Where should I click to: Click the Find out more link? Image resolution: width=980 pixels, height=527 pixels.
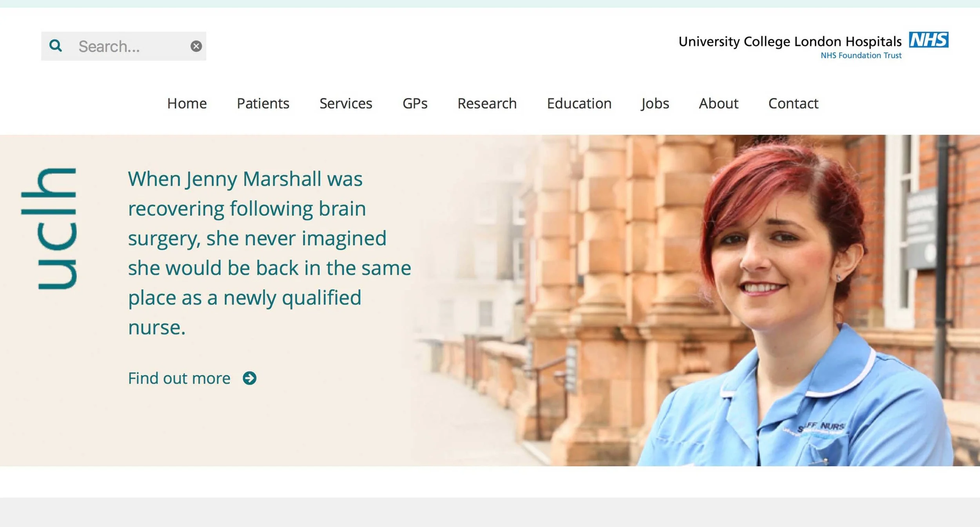[x=179, y=378]
